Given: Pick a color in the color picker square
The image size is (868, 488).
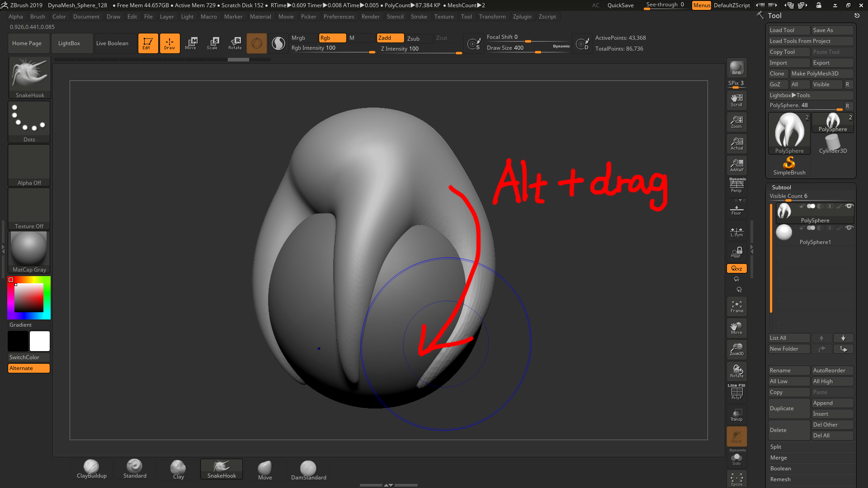Looking at the screenshot, I should pos(29,298).
